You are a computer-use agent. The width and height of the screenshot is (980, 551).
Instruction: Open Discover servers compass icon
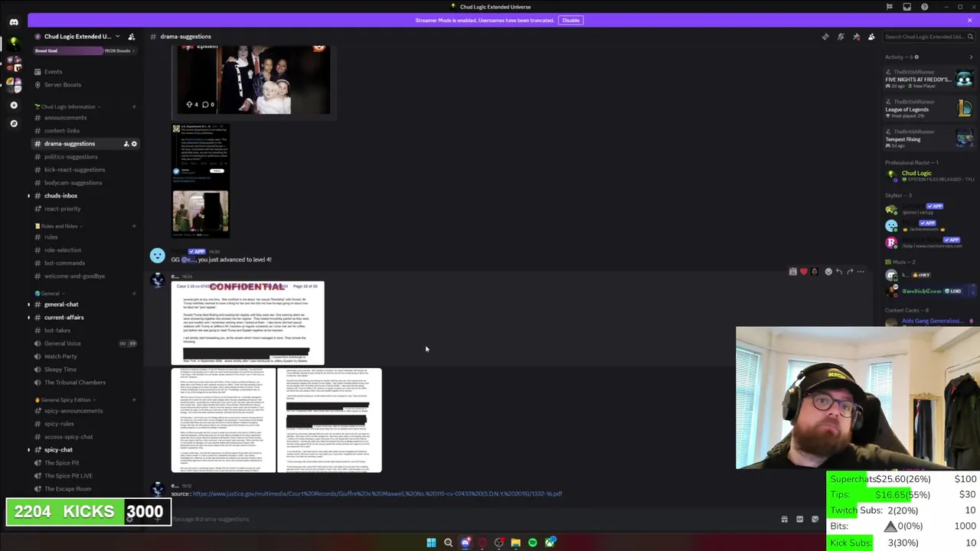tap(14, 123)
